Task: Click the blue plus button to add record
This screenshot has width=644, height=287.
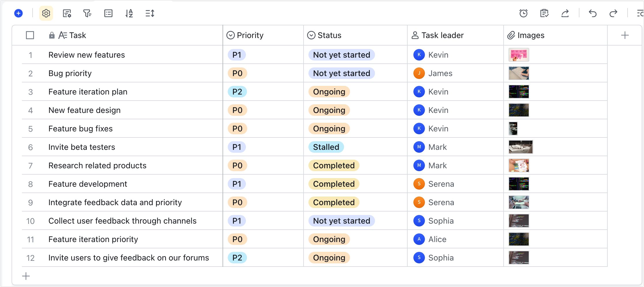Action: 18,13
